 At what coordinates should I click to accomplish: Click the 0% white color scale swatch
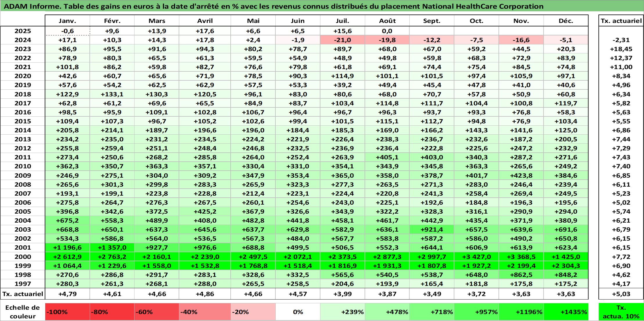[x=298, y=312]
